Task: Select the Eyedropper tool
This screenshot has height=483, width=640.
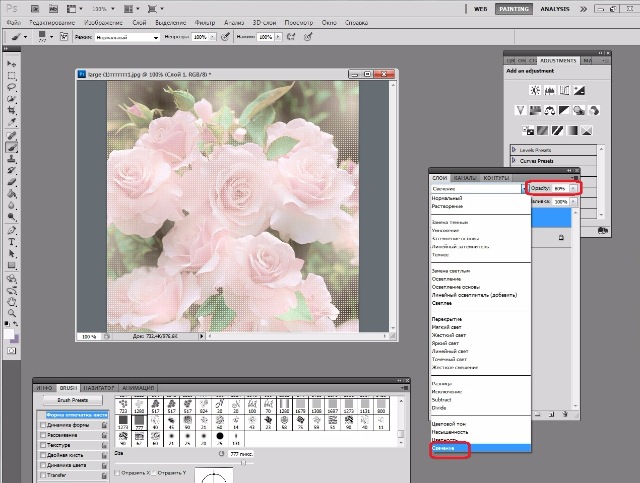Action: coord(11,122)
